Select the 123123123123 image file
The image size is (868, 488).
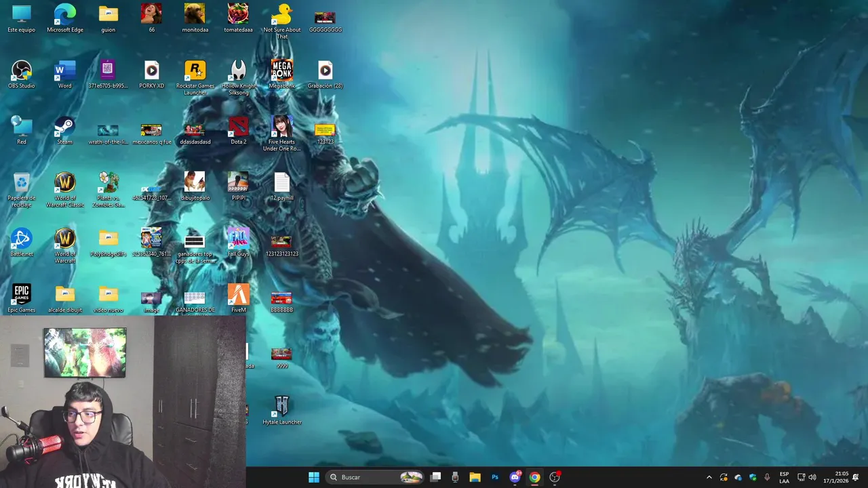[x=281, y=246]
